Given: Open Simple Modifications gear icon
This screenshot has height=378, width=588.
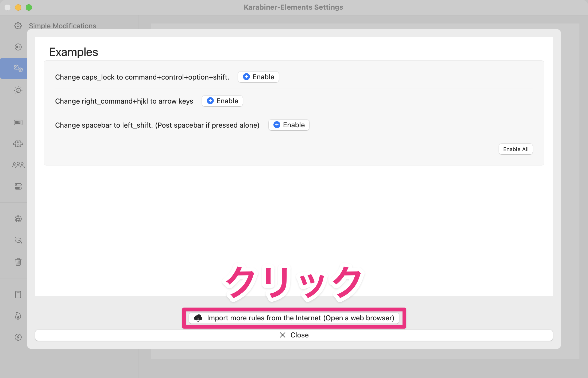Looking at the screenshot, I should [x=18, y=26].
